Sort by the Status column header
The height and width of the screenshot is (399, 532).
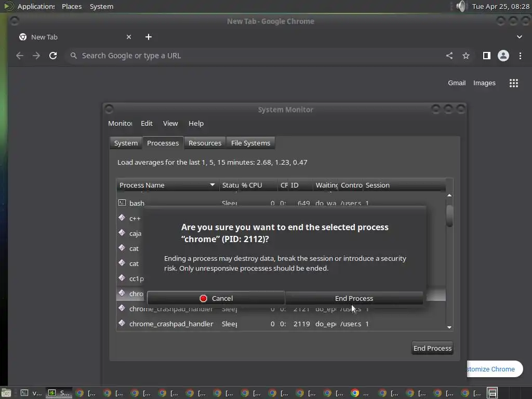[x=230, y=185]
